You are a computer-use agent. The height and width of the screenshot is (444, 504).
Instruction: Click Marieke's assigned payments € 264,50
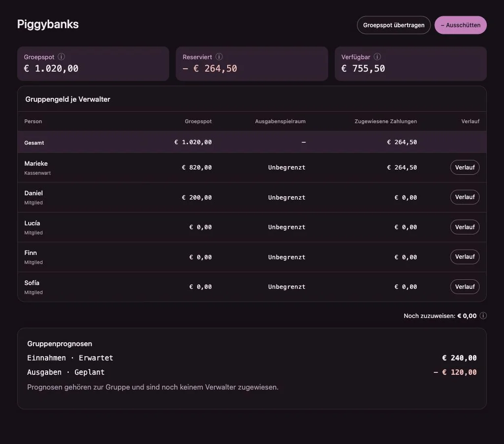point(402,167)
